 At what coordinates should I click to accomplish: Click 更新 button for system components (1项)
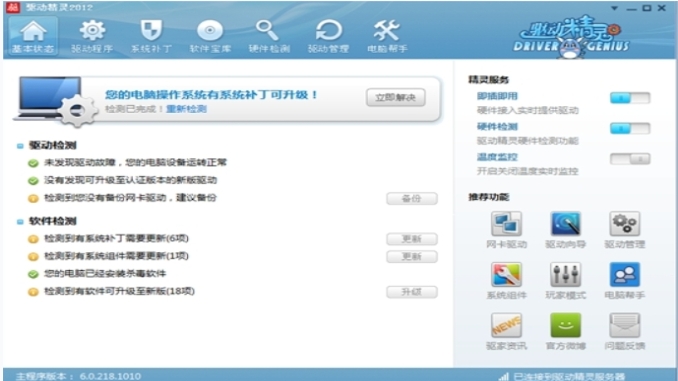click(x=412, y=256)
